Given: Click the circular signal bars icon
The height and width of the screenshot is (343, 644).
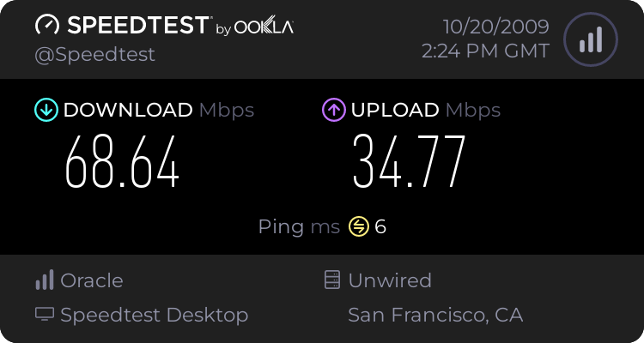Looking at the screenshot, I should point(591,39).
